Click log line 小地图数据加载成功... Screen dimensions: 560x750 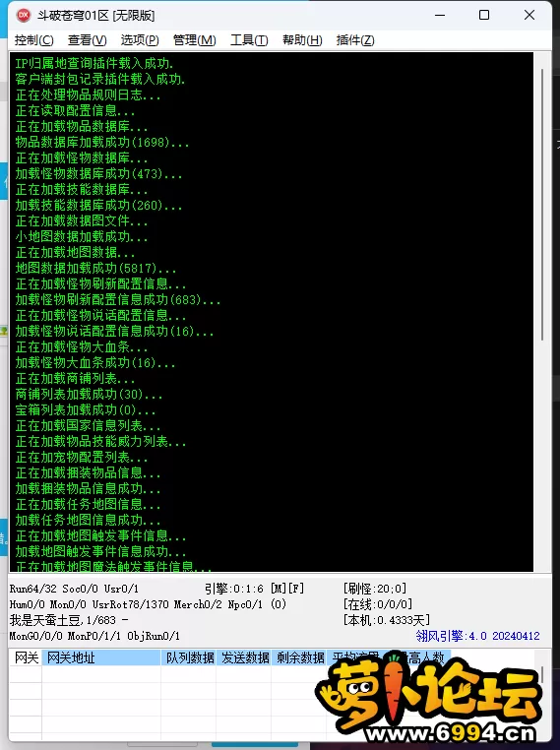click(82, 237)
